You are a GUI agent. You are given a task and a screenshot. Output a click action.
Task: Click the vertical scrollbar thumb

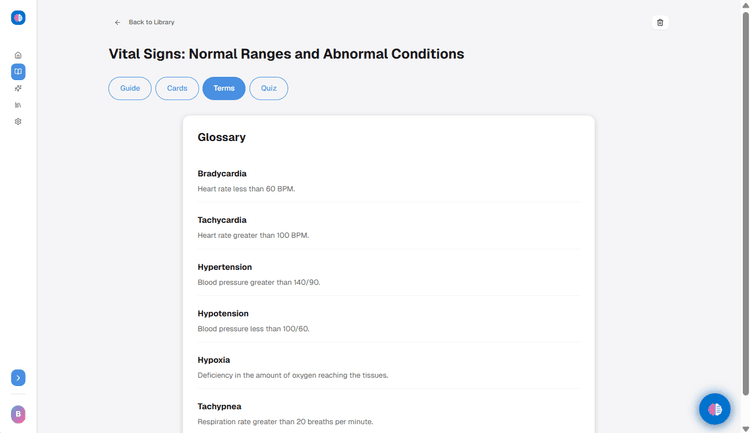coord(746,204)
